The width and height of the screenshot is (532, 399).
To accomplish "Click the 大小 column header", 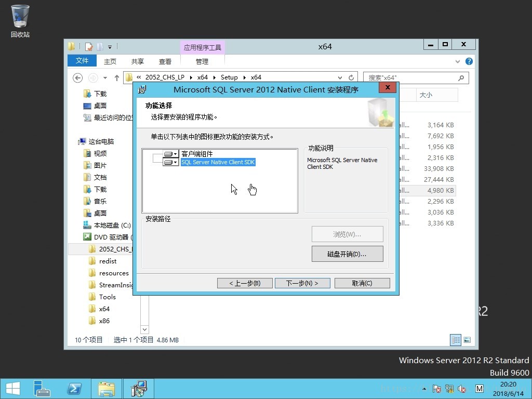I will 437,95.
